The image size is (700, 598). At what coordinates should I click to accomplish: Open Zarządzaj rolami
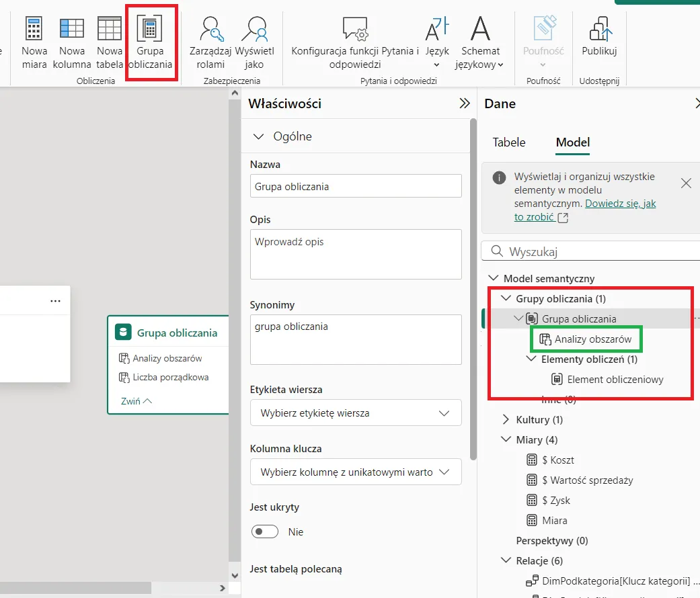click(x=210, y=30)
